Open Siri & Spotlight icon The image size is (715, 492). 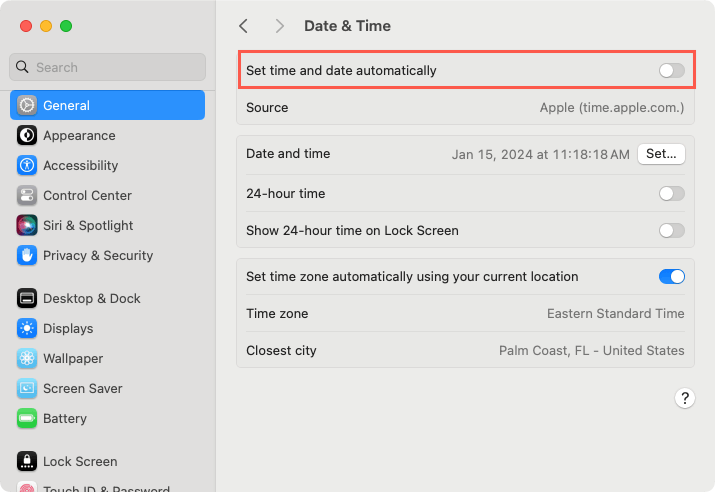(27, 225)
